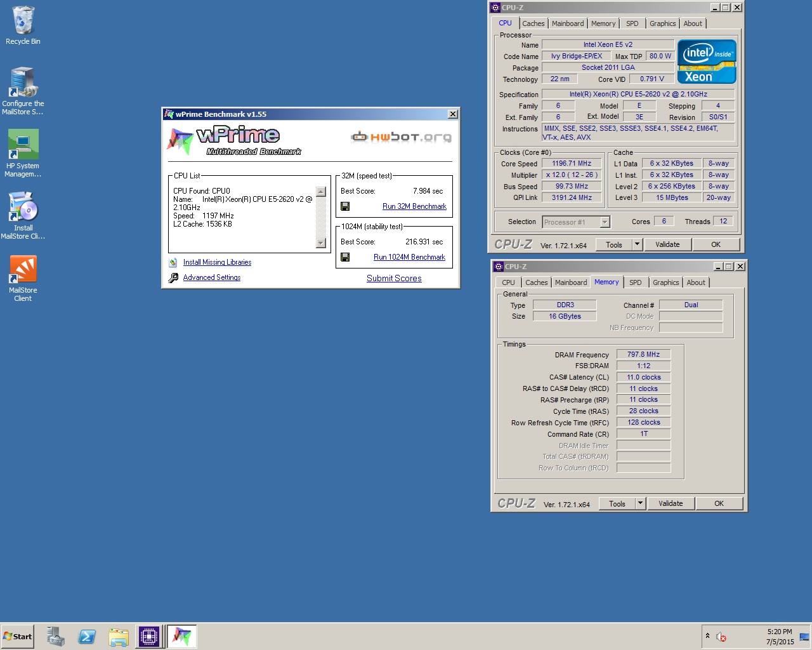Select SPD tab in upper CPU-Z
Viewport: 812px width, 650px height.
click(x=632, y=23)
